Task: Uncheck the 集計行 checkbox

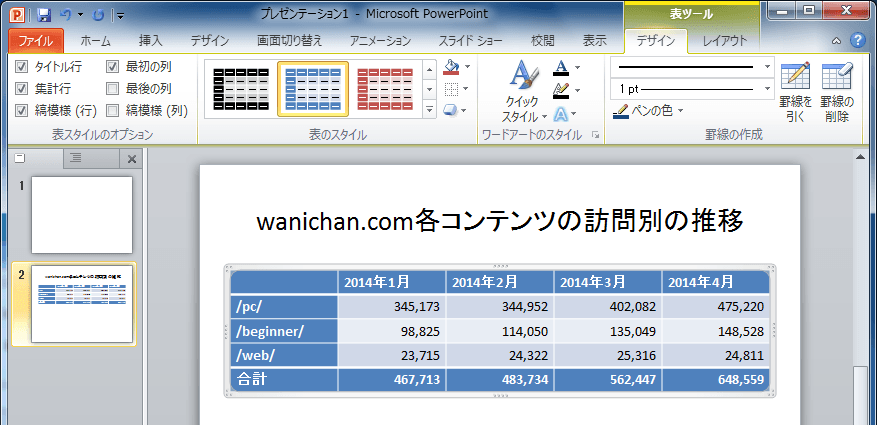Action: [21, 89]
